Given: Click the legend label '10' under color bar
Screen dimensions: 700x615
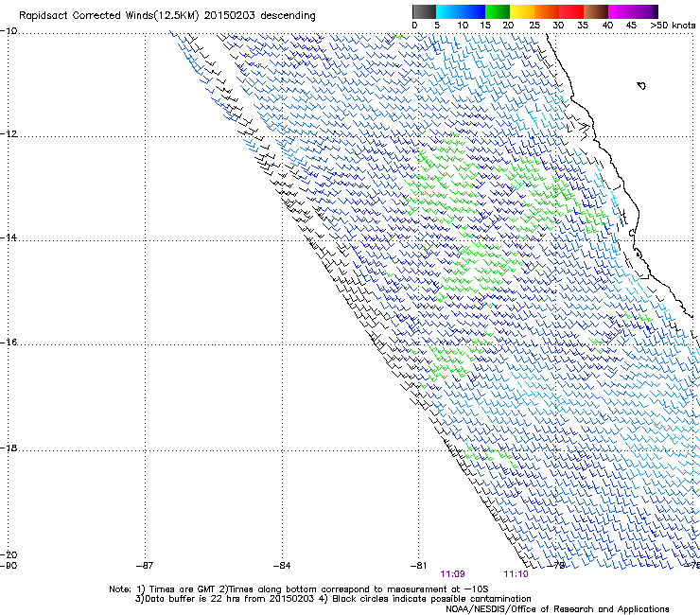Looking at the screenshot, I should tap(463, 26).
